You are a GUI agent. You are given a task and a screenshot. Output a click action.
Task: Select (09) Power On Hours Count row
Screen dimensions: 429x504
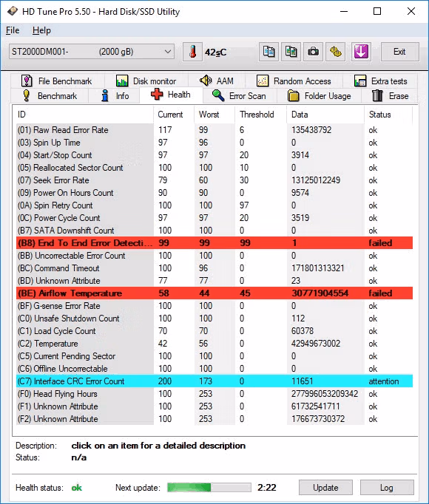pos(214,193)
